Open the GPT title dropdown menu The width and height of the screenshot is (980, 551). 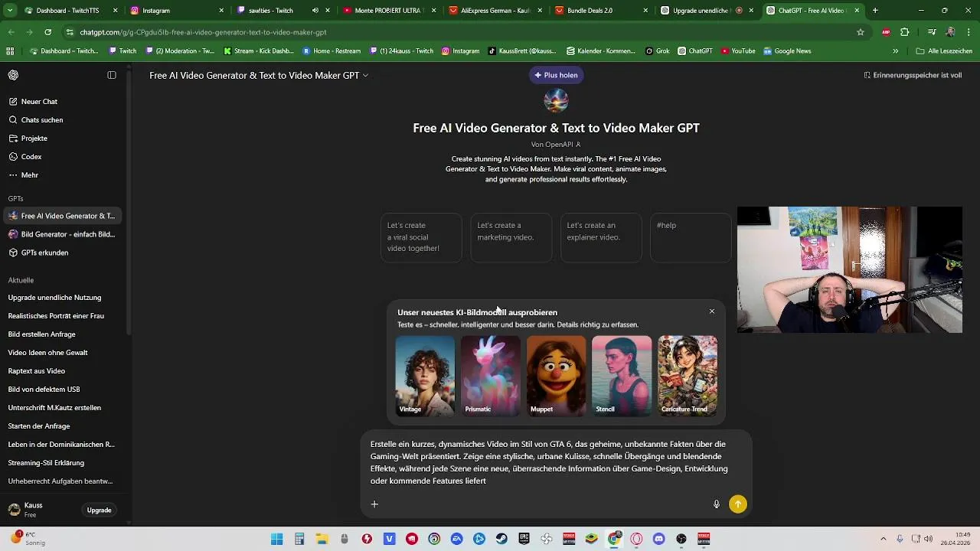click(259, 75)
